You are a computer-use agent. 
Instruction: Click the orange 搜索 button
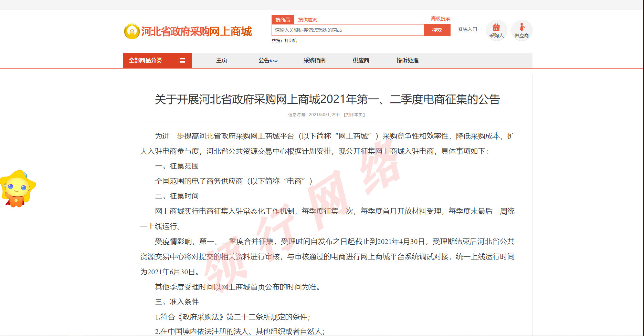pyautogui.click(x=437, y=30)
